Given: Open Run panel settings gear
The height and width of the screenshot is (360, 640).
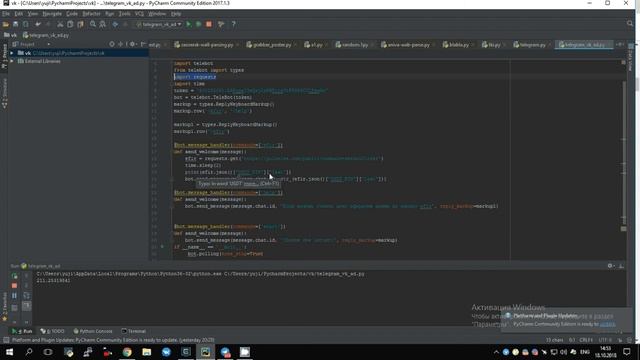Looking at the screenshot, I should pos(610,266).
